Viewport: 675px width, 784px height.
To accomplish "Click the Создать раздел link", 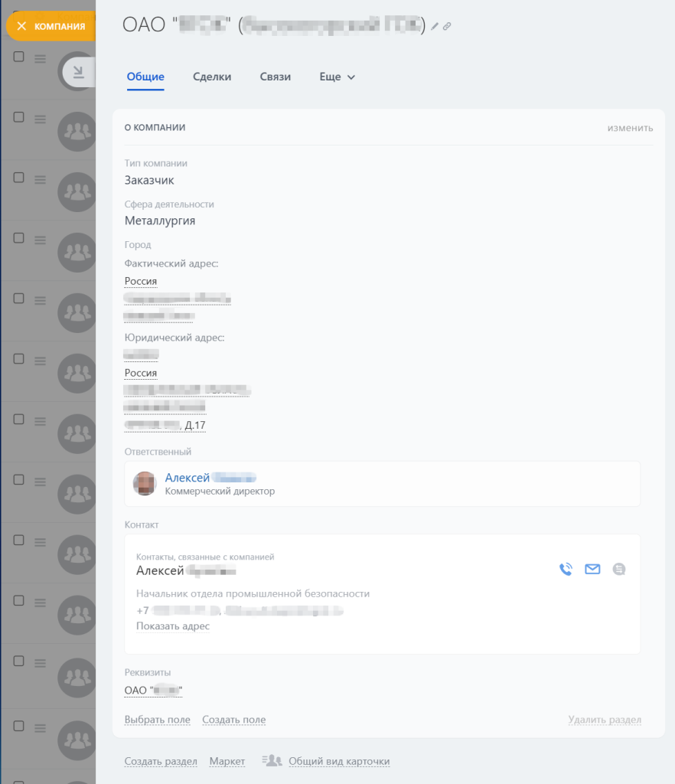I will point(161,761).
